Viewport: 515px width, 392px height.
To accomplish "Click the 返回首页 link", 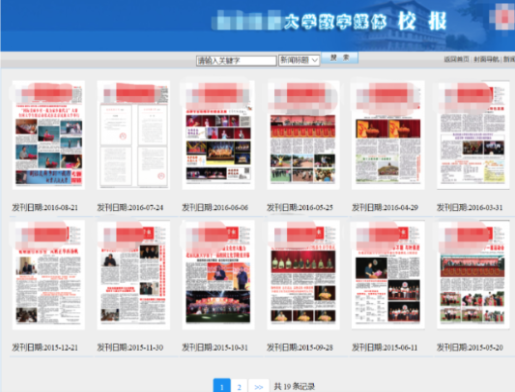I will (456, 59).
